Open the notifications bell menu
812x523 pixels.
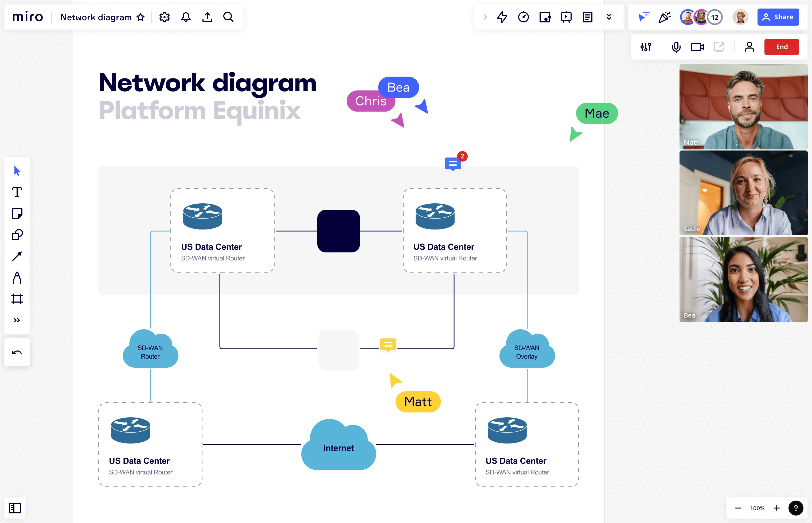[x=186, y=17]
